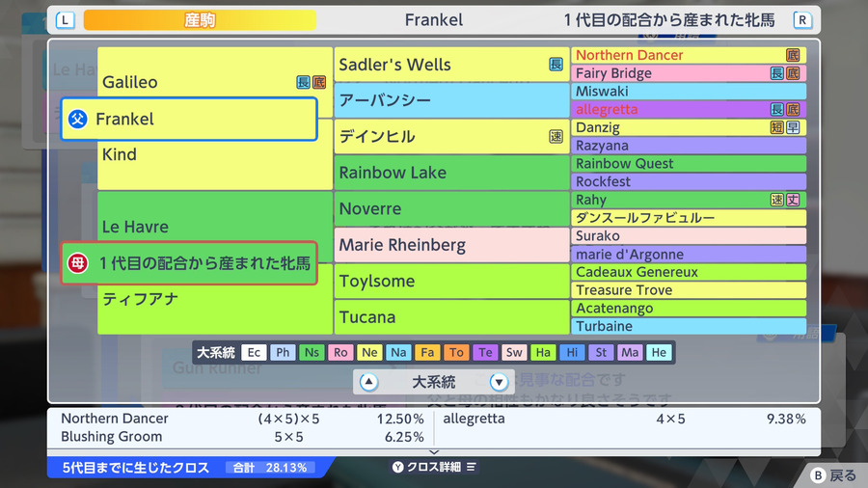Image resolution: width=868 pixels, height=488 pixels.
Task: Select the Ph lineage swatch
Action: pos(283,352)
